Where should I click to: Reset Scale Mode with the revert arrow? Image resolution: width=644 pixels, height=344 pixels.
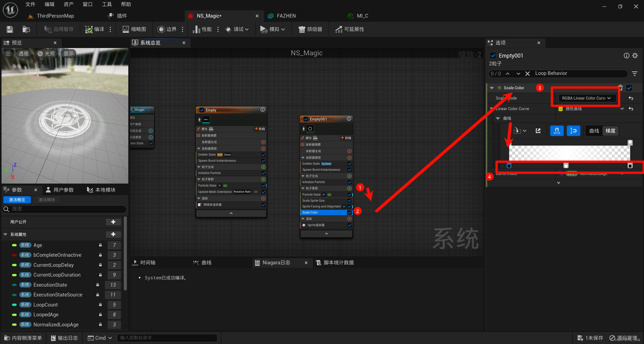[x=631, y=98]
